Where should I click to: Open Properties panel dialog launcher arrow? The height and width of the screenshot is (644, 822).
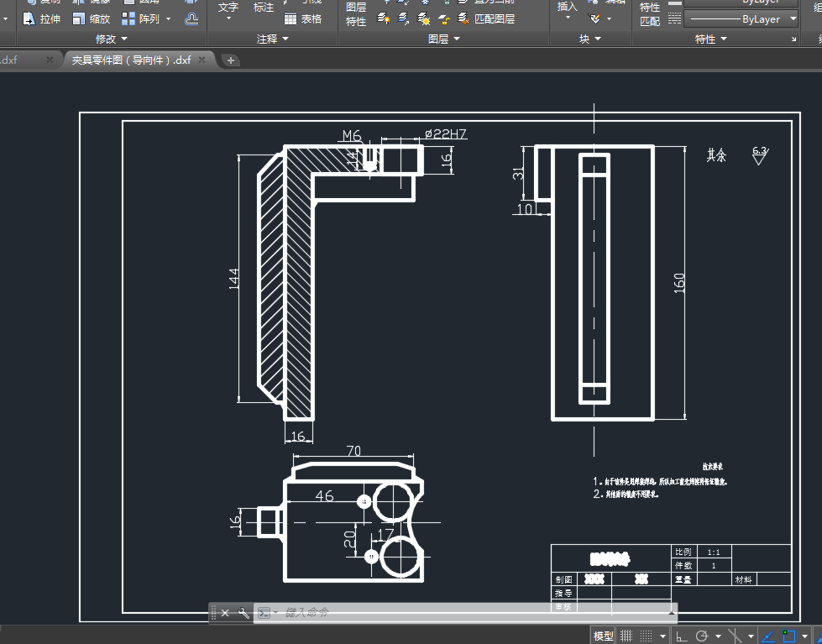click(x=793, y=39)
